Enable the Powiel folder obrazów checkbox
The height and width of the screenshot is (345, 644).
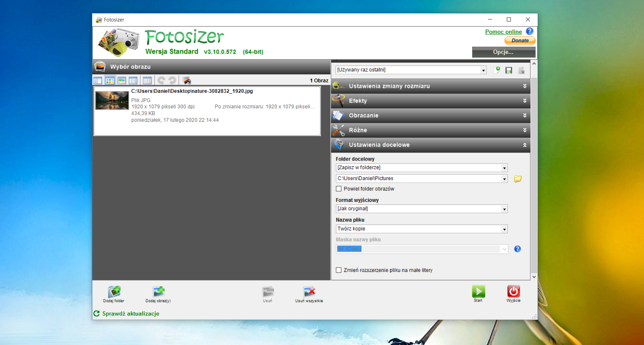339,189
